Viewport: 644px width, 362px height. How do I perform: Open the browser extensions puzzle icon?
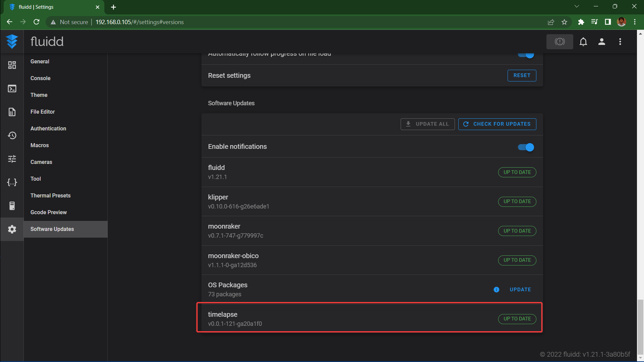coord(581,22)
